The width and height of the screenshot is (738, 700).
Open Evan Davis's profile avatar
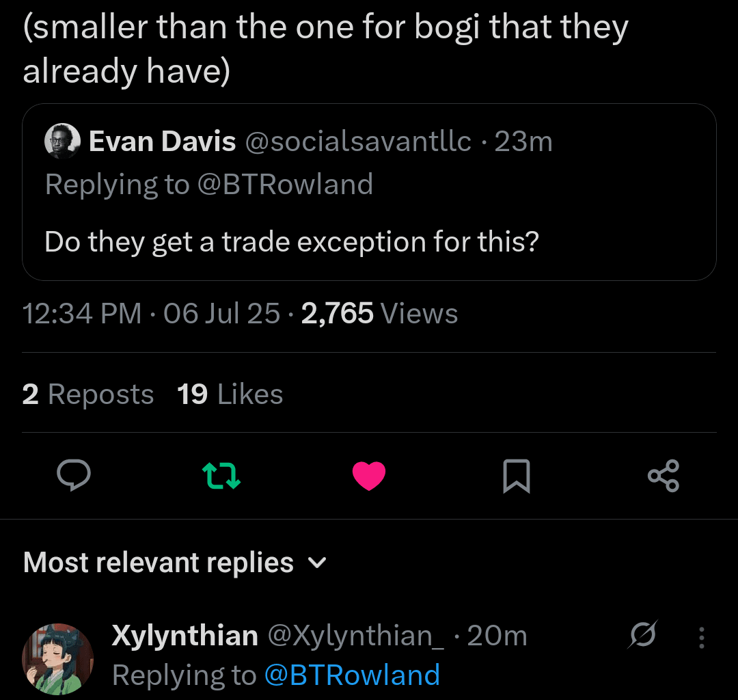pyautogui.click(x=63, y=142)
